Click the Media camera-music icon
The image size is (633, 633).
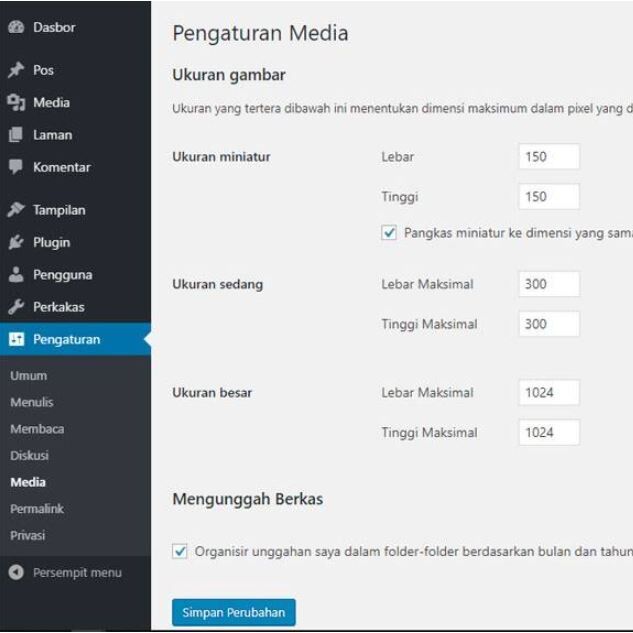[x=16, y=103]
